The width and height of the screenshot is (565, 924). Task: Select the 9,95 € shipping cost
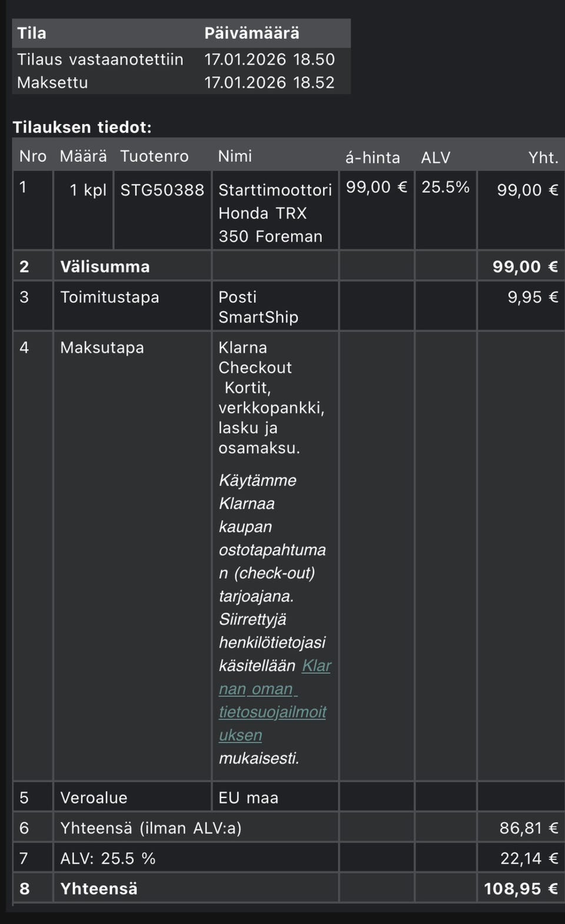pyautogui.click(x=532, y=297)
